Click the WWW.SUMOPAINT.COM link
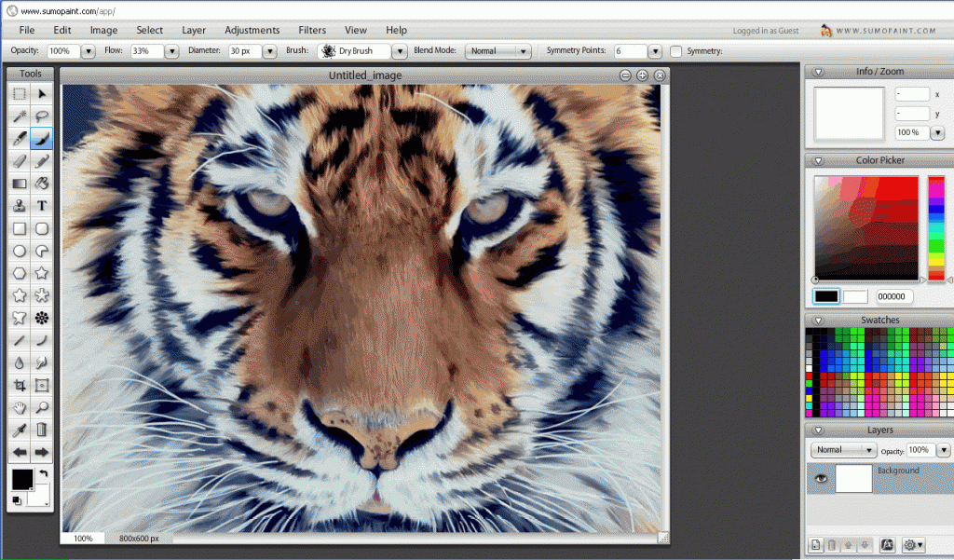954x560 pixels. coord(885,29)
